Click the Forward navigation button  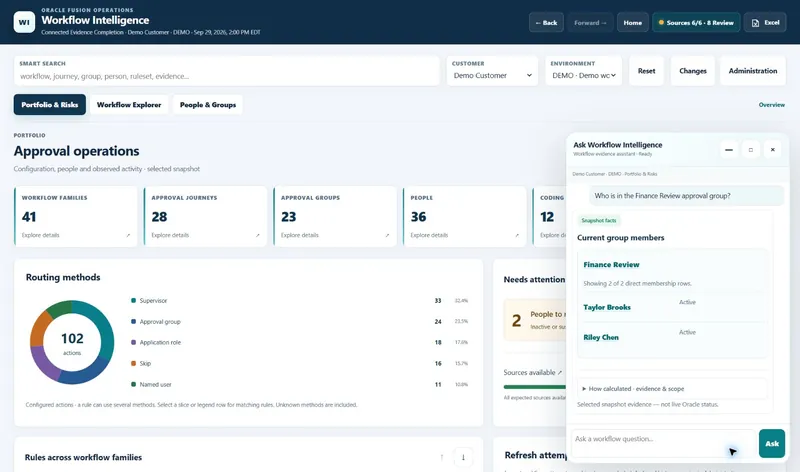590,22
